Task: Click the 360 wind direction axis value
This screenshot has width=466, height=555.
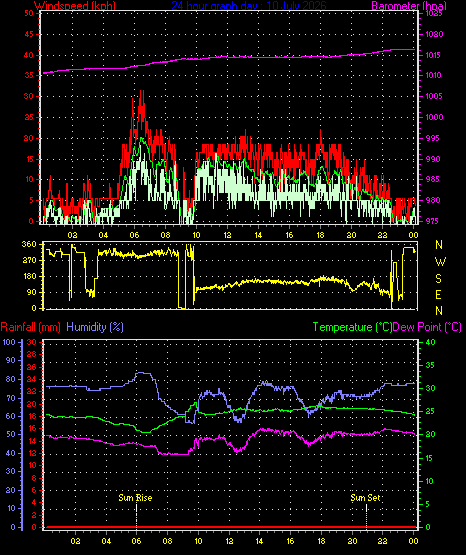Action: coord(29,244)
